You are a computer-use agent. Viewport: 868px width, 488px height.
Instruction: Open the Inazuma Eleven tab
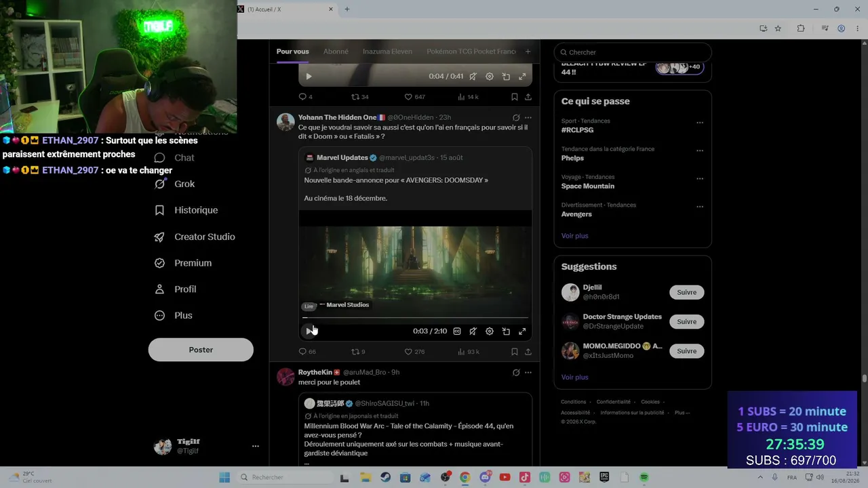(387, 52)
